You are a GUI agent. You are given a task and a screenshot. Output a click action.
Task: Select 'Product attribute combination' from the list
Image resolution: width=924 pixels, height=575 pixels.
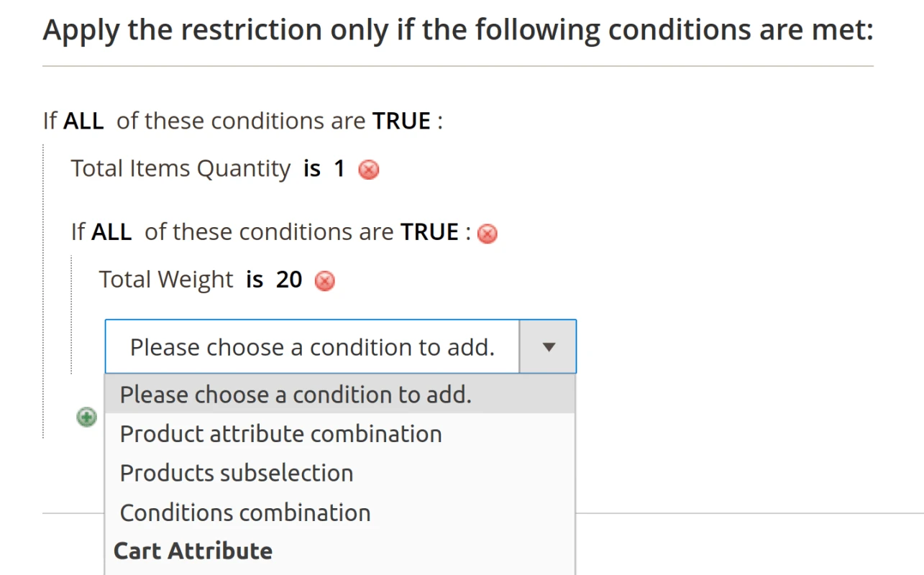coord(280,433)
